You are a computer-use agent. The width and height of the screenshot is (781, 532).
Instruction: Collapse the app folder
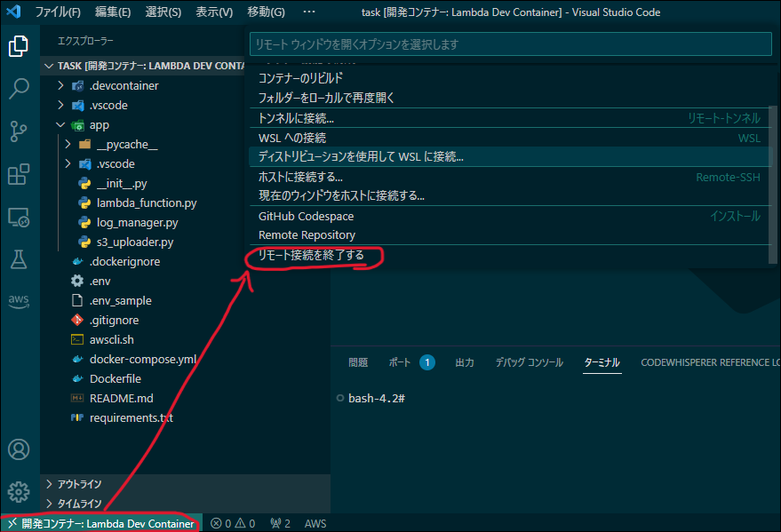pos(60,125)
